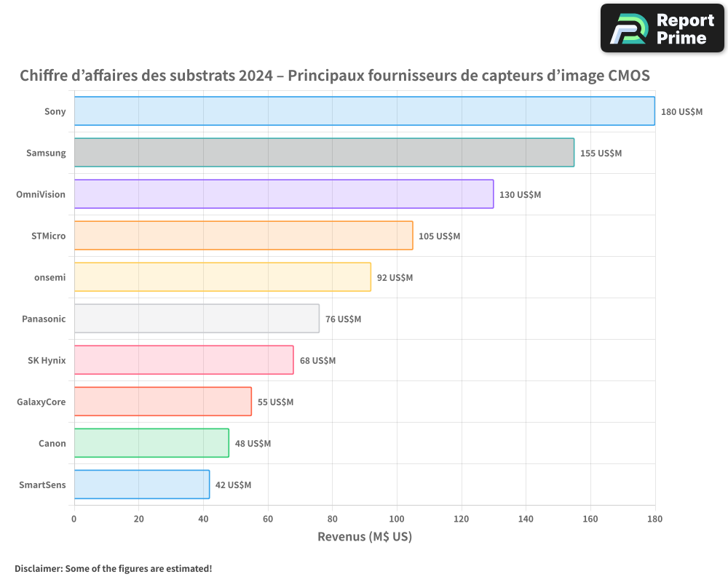Click the disclaimer text below chart
This screenshot has width=728, height=582.
[x=114, y=568]
